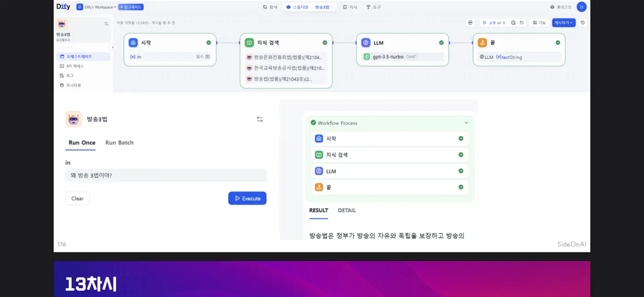The height and width of the screenshot is (297, 644).
Task: Click the Clear button
Action: pyautogui.click(x=77, y=199)
